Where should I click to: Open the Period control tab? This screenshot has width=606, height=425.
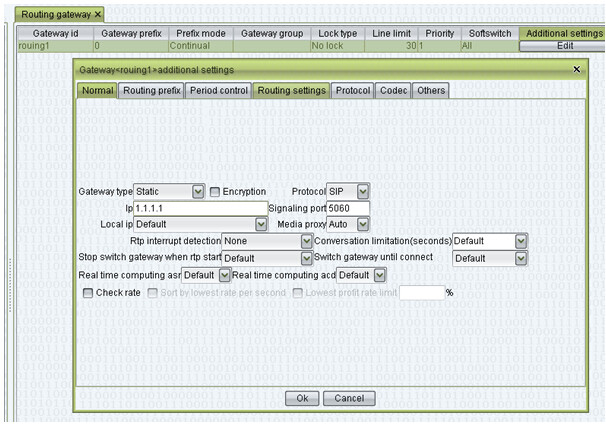point(219,91)
